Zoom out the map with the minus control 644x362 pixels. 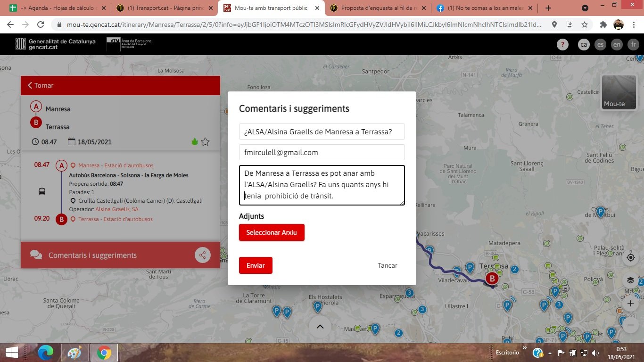pyautogui.click(x=631, y=324)
